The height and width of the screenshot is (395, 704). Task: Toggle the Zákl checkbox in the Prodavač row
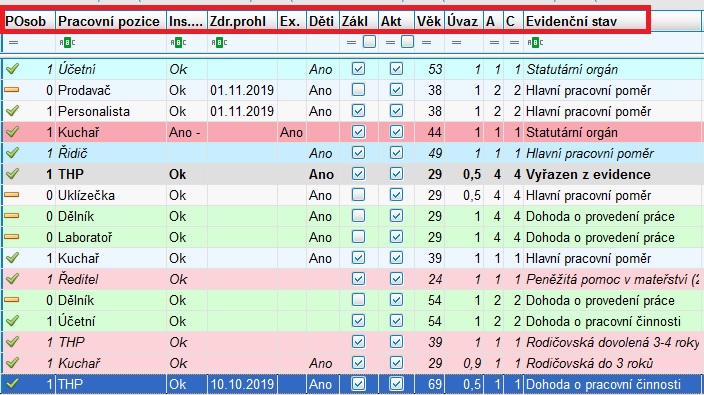358,90
